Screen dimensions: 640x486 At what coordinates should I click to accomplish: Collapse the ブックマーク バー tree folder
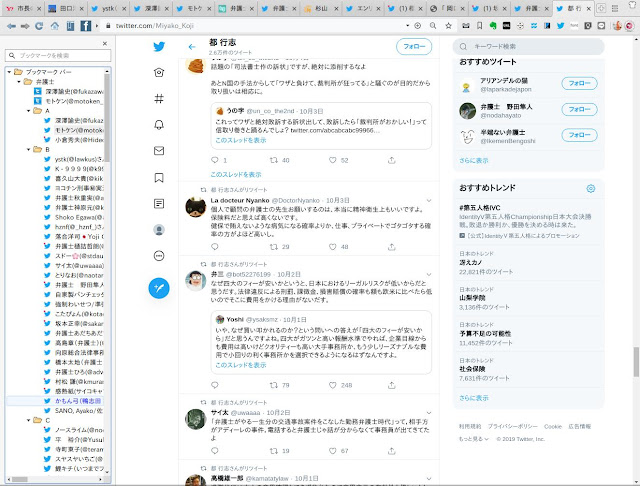9,72
